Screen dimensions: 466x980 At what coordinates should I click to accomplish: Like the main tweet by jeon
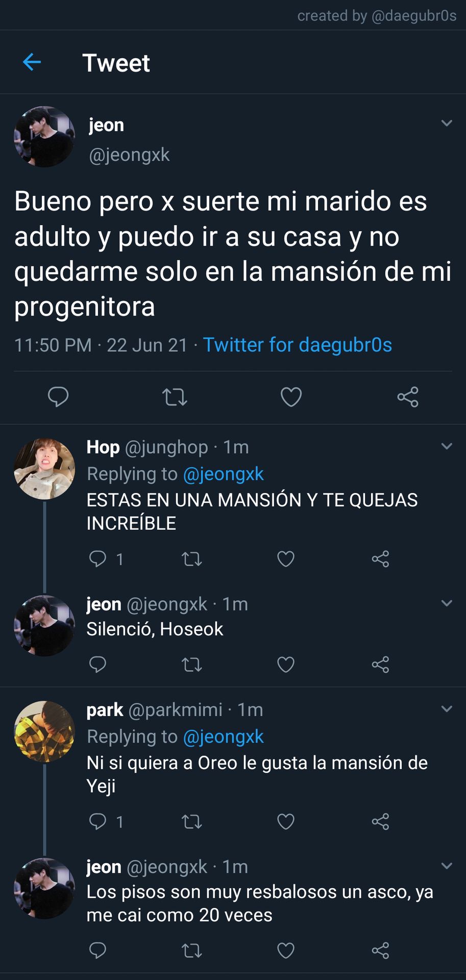tap(291, 397)
